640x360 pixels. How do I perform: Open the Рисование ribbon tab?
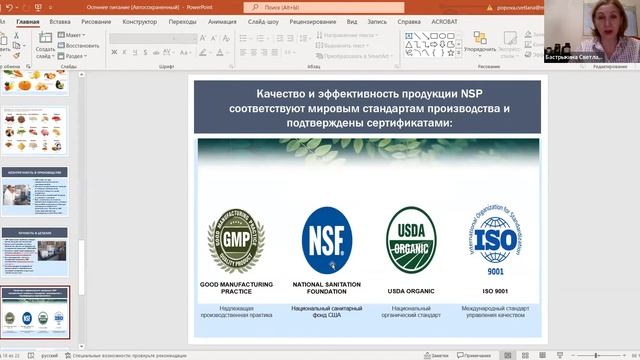pyautogui.click(x=96, y=22)
